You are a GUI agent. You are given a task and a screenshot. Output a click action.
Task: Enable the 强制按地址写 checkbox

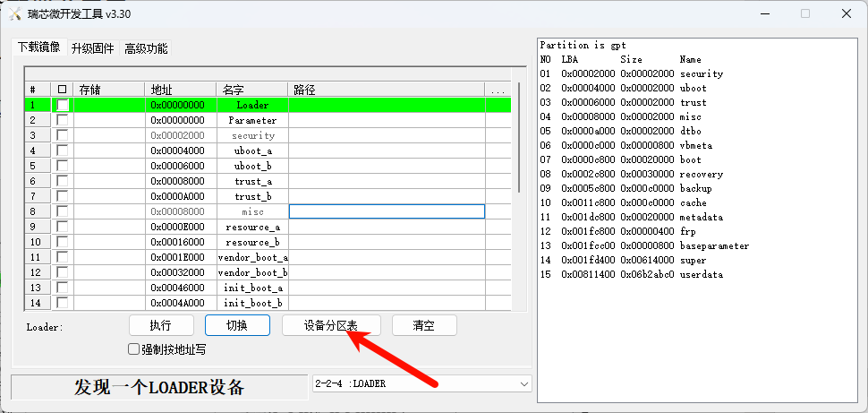pyautogui.click(x=133, y=349)
